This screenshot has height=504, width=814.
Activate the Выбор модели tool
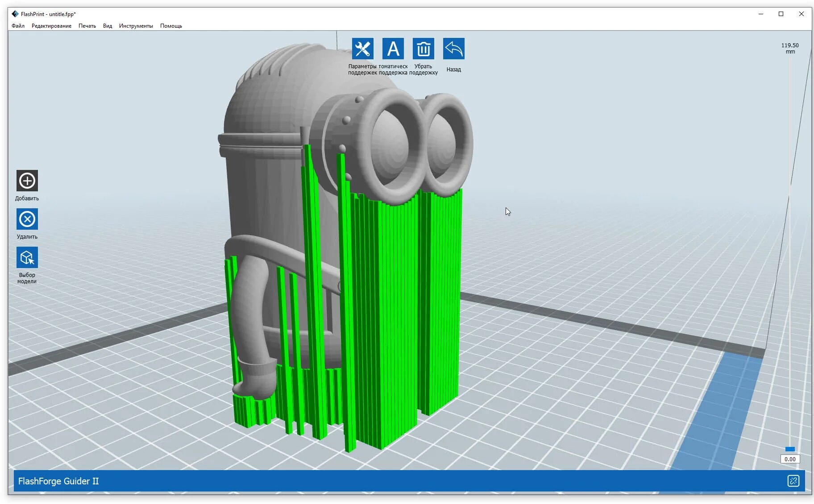pos(27,257)
